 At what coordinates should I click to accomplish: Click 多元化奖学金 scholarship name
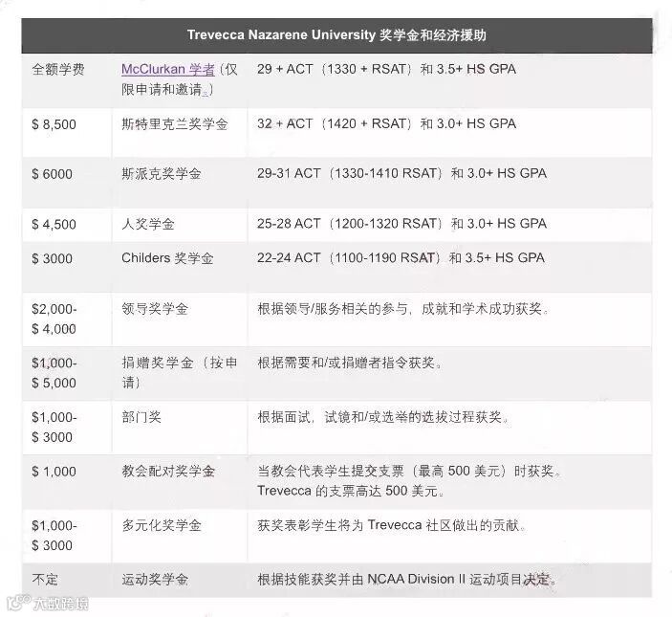pos(162,525)
